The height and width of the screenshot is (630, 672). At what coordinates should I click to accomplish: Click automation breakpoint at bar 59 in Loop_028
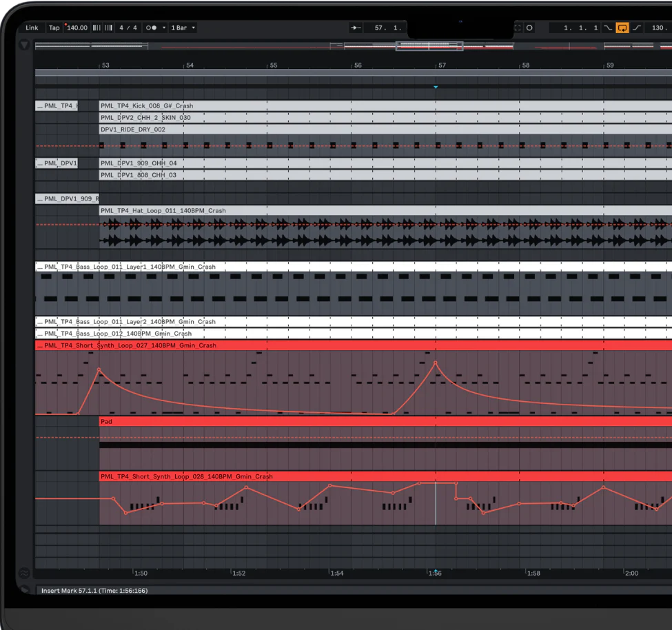(x=604, y=488)
